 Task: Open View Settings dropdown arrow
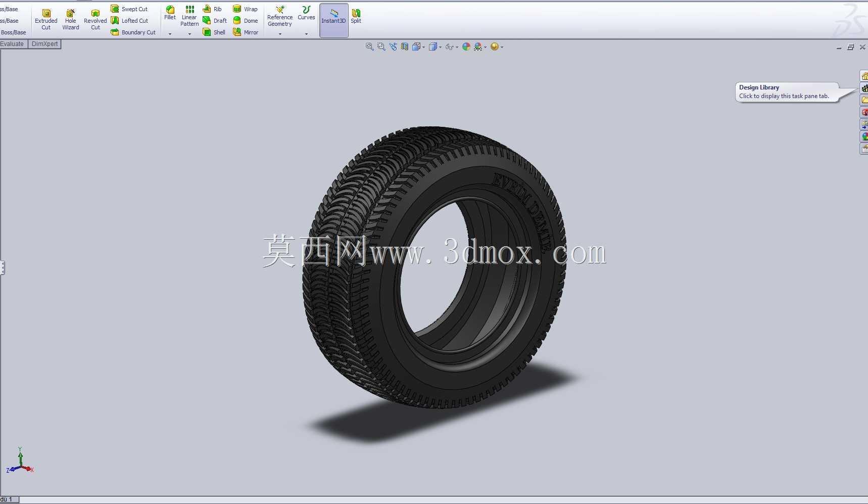point(502,47)
